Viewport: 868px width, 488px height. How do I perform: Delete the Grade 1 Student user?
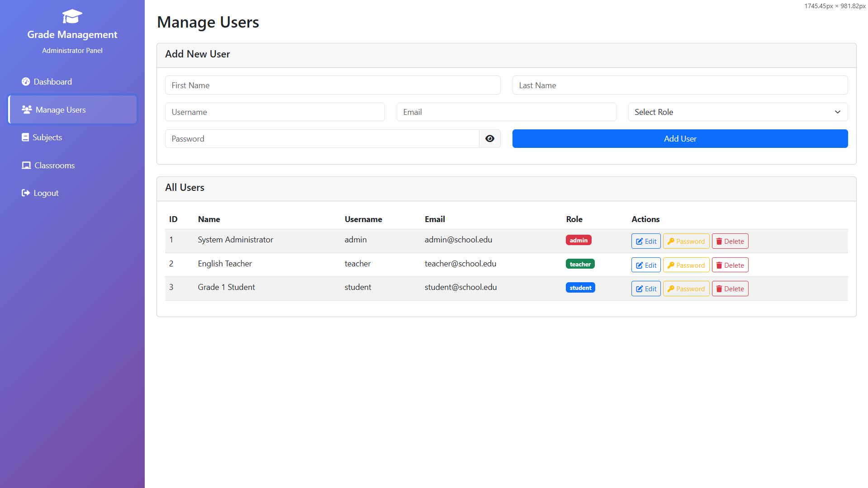(730, 289)
